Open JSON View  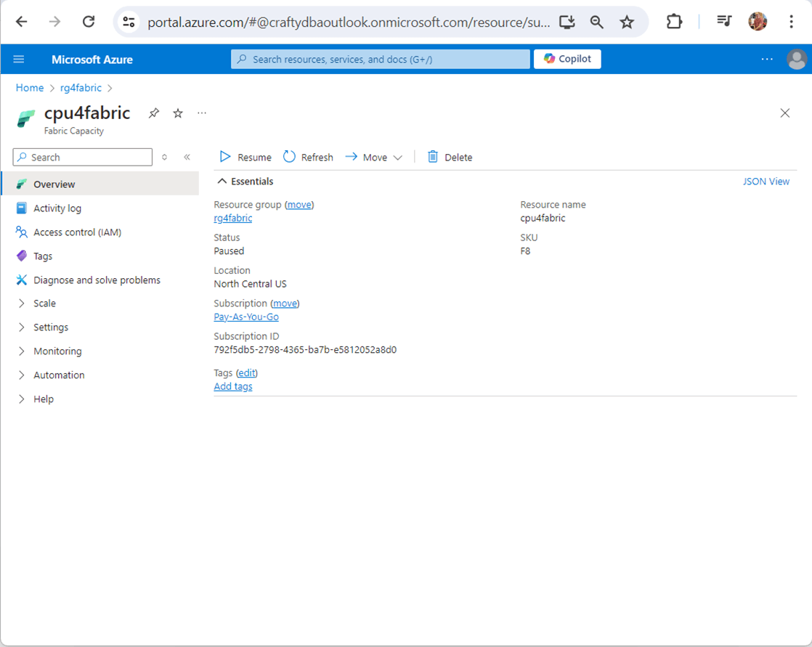[x=766, y=181]
